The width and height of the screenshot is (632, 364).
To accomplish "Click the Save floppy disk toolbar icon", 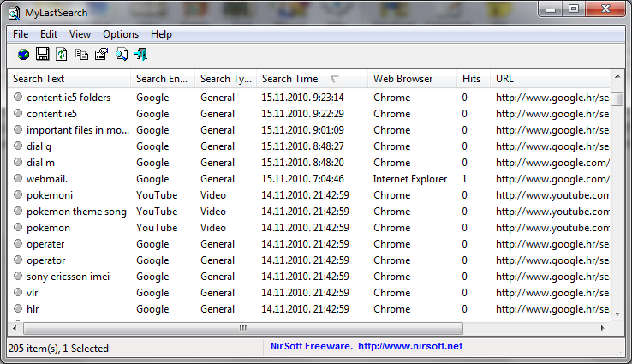I will pos(42,55).
